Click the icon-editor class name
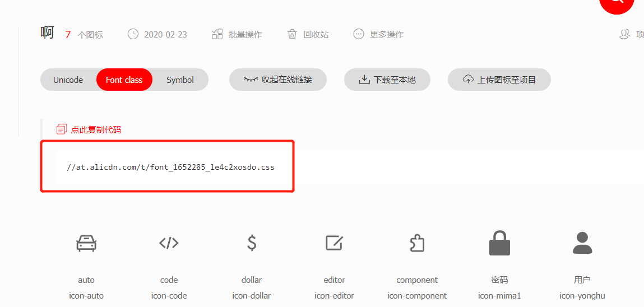The width and height of the screenshot is (644, 307). (334, 295)
